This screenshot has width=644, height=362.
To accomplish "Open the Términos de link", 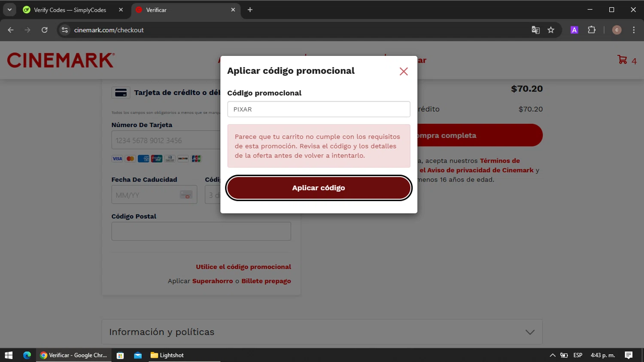I will click(500, 161).
